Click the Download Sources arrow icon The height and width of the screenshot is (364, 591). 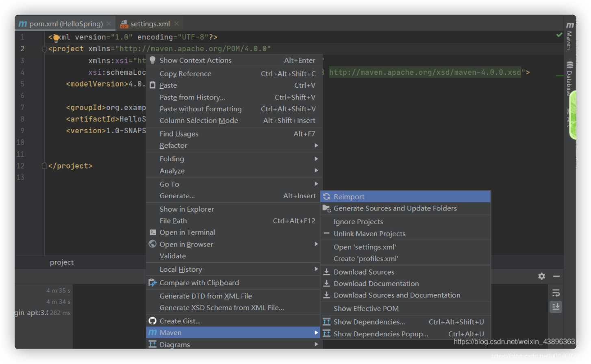[326, 272]
